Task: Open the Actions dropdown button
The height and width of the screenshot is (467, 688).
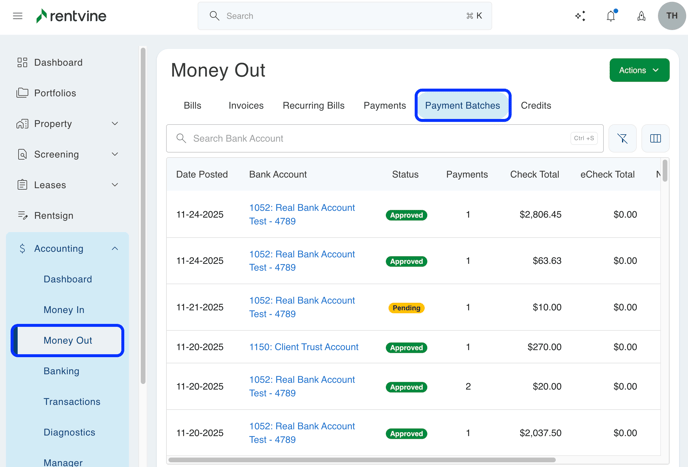Action: [639, 70]
